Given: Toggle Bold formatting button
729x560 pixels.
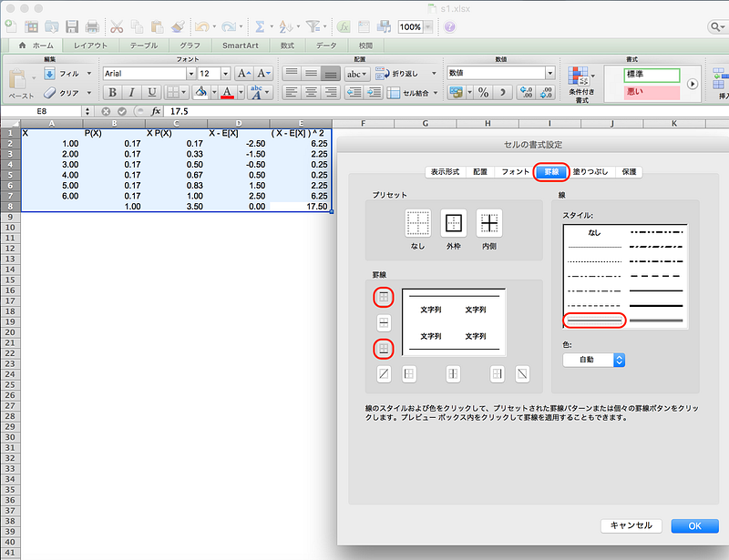Looking at the screenshot, I should point(112,93).
